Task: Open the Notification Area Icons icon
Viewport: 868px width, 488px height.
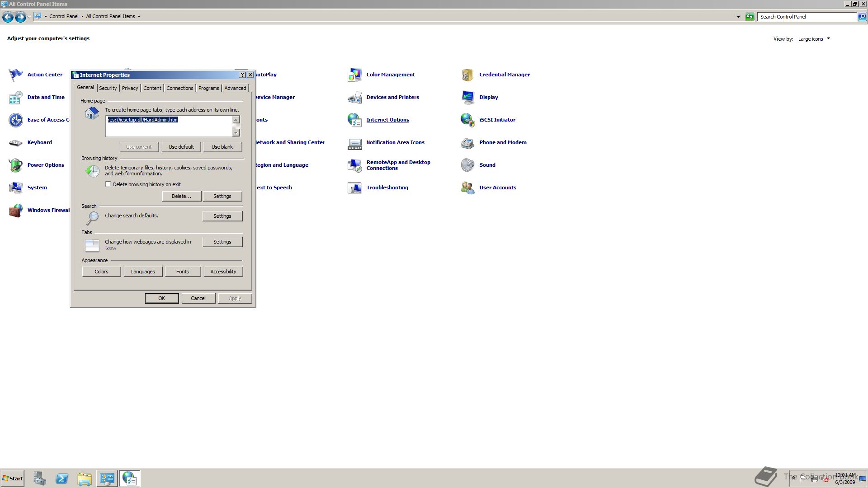Action: (x=355, y=144)
